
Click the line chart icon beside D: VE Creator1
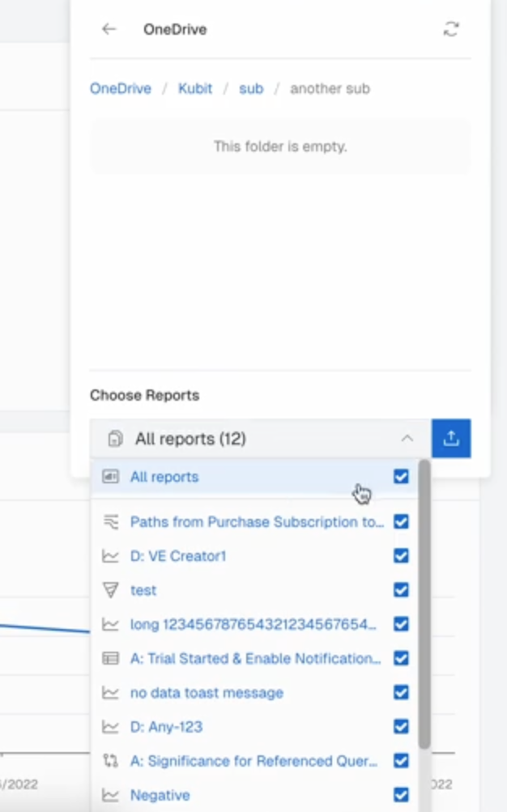(110, 556)
